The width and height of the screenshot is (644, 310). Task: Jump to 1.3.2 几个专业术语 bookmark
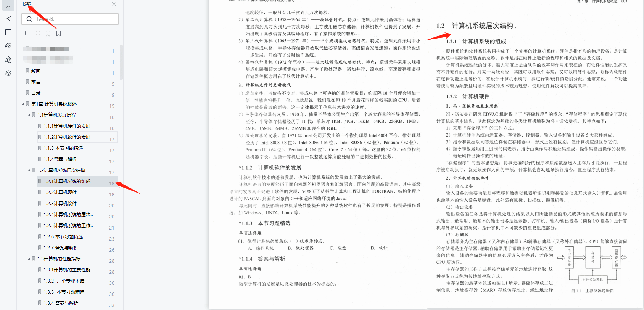tap(64, 281)
